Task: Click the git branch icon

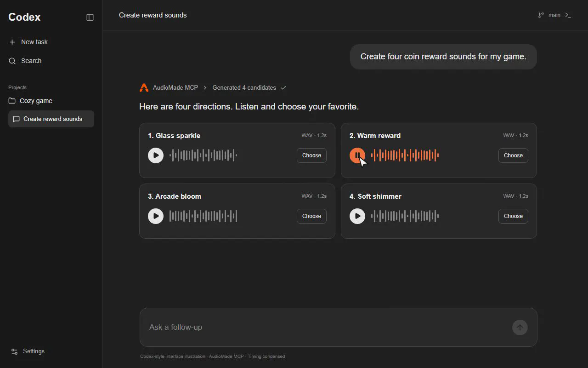Action: pyautogui.click(x=541, y=15)
